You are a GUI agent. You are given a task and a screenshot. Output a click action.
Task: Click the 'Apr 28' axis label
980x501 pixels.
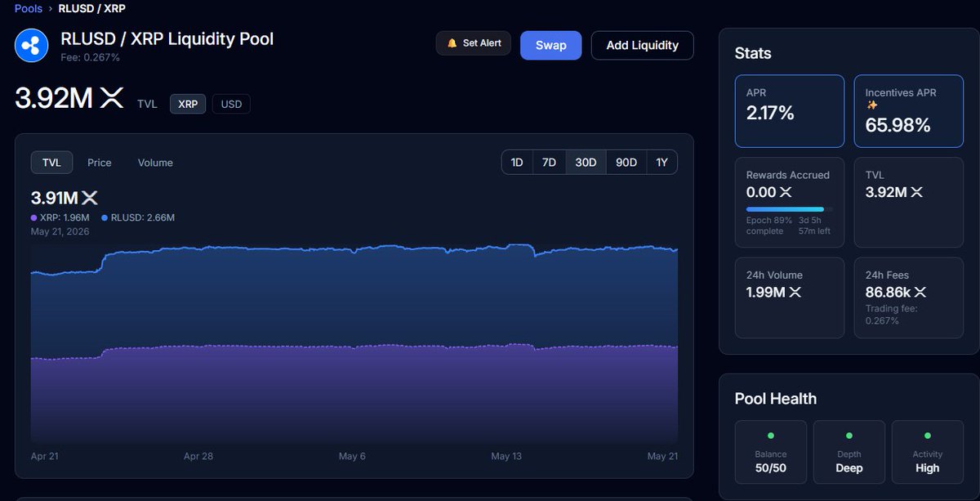(x=198, y=456)
